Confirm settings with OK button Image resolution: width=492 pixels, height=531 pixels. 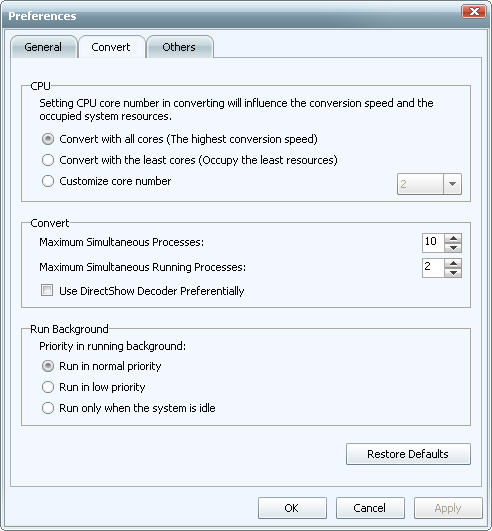(292, 508)
